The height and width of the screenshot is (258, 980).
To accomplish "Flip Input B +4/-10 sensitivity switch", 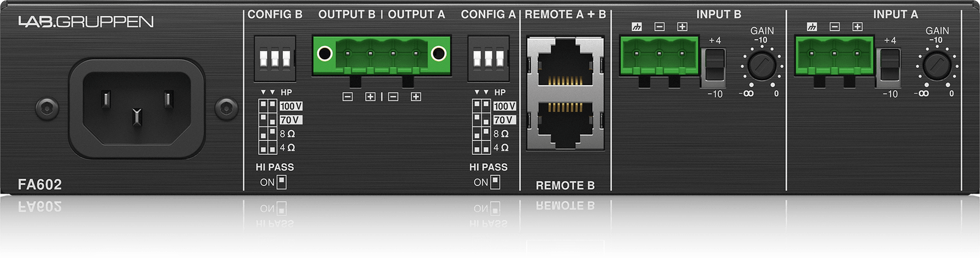I will coord(714,66).
